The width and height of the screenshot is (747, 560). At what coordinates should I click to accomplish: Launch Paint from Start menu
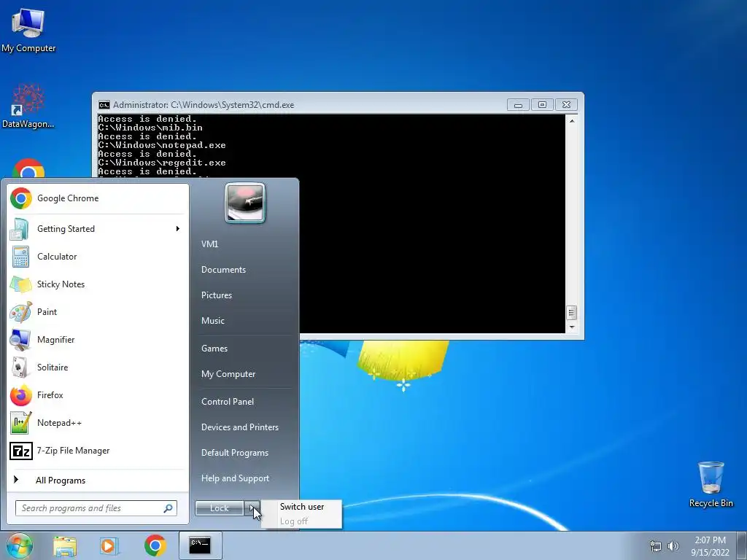(x=97, y=312)
